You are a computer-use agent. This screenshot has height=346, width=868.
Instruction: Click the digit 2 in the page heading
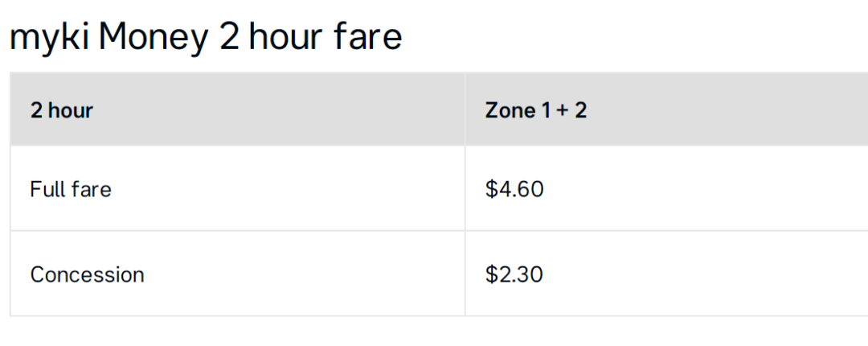(x=230, y=39)
